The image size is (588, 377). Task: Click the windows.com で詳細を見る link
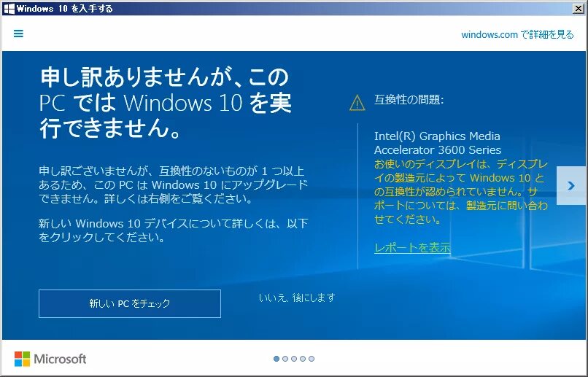[517, 35]
